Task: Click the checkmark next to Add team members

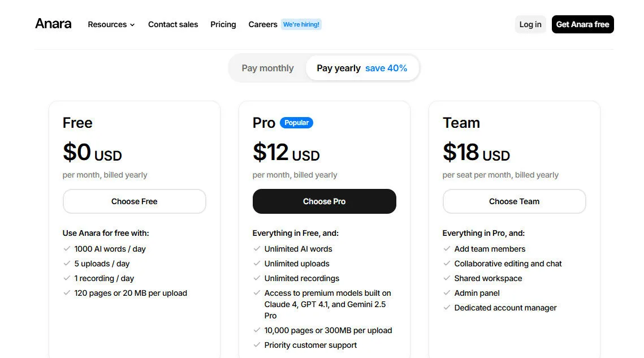Action: (446, 249)
